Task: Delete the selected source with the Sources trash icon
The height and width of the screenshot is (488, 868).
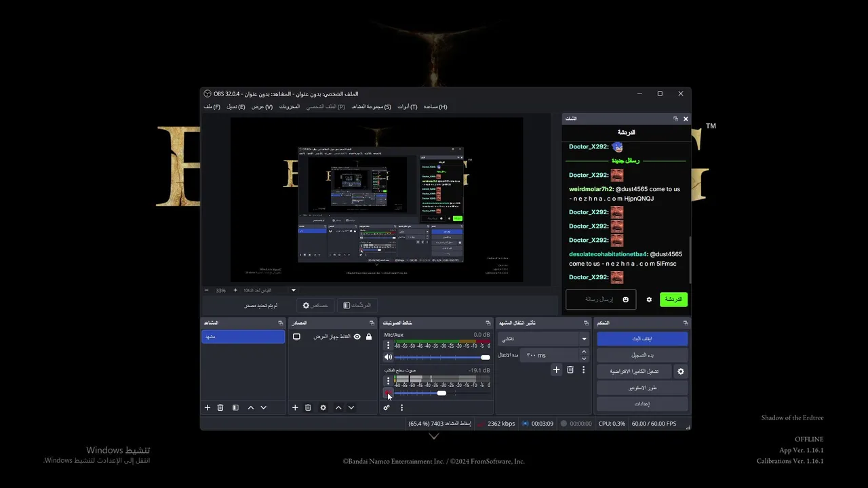Action: click(x=308, y=407)
